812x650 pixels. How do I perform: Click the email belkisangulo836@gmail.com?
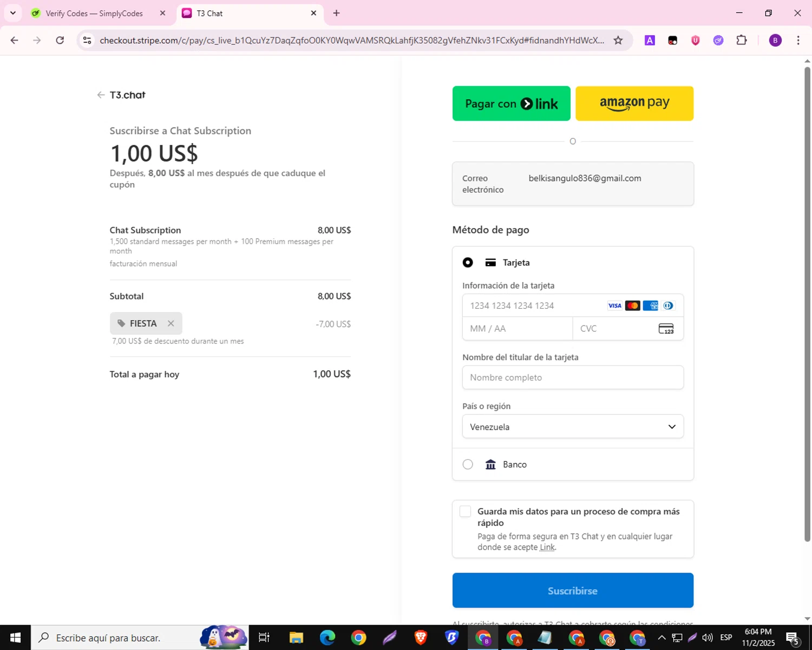[x=585, y=178]
